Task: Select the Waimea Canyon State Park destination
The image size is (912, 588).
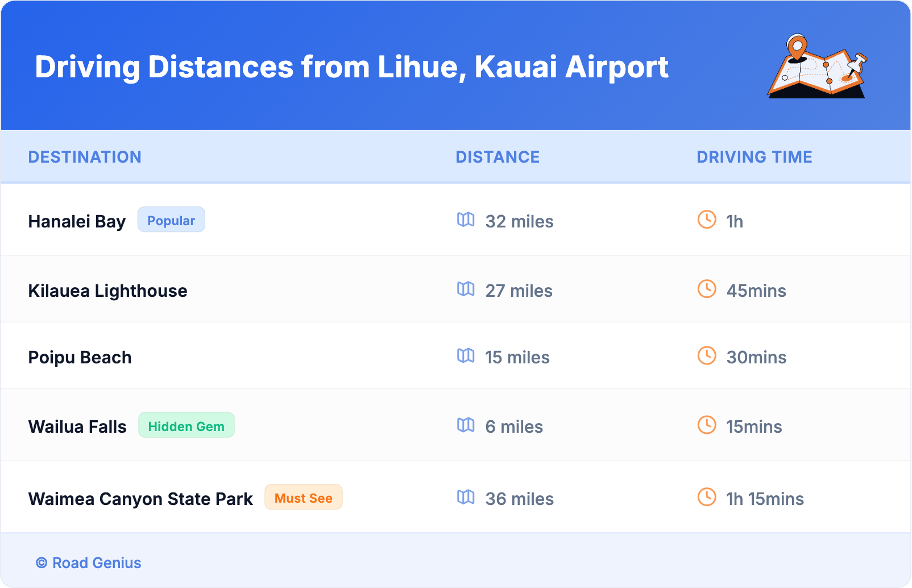Action: point(140,499)
